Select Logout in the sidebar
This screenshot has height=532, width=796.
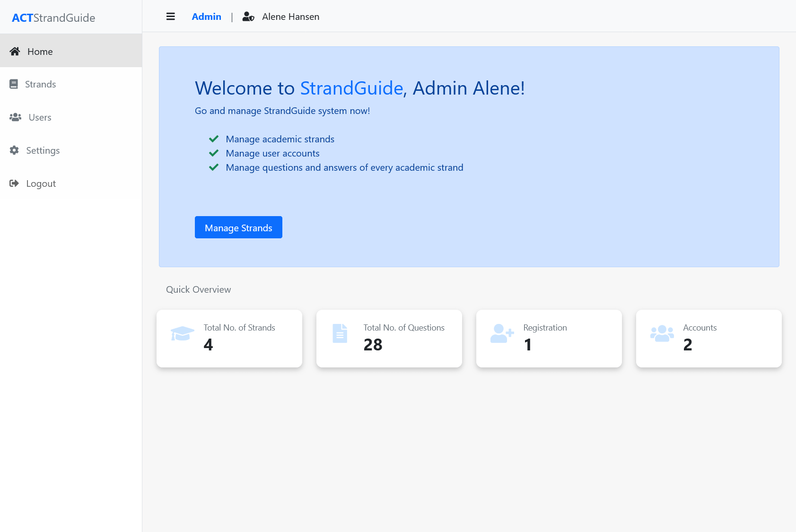tap(71, 183)
